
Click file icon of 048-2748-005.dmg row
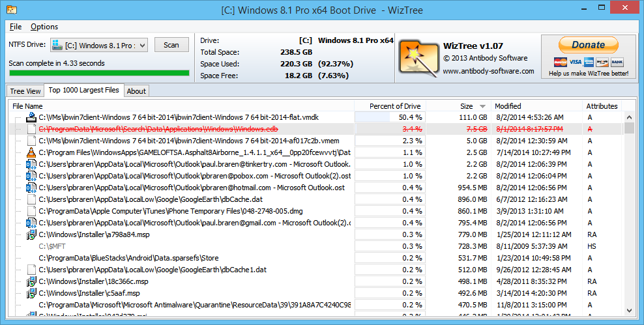click(31, 211)
